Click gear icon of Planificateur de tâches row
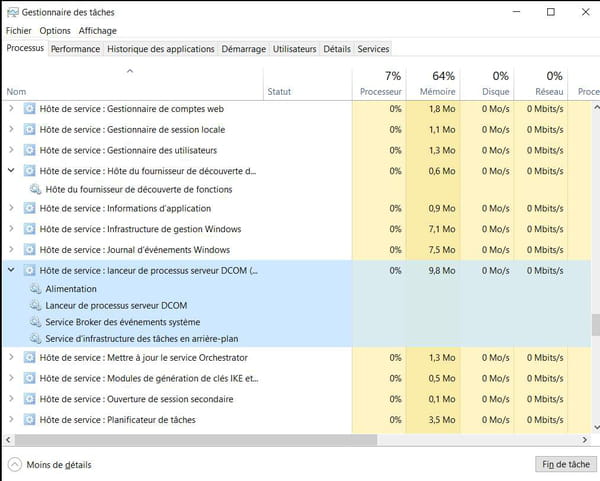The height and width of the screenshot is (481, 600). tap(29, 420)
